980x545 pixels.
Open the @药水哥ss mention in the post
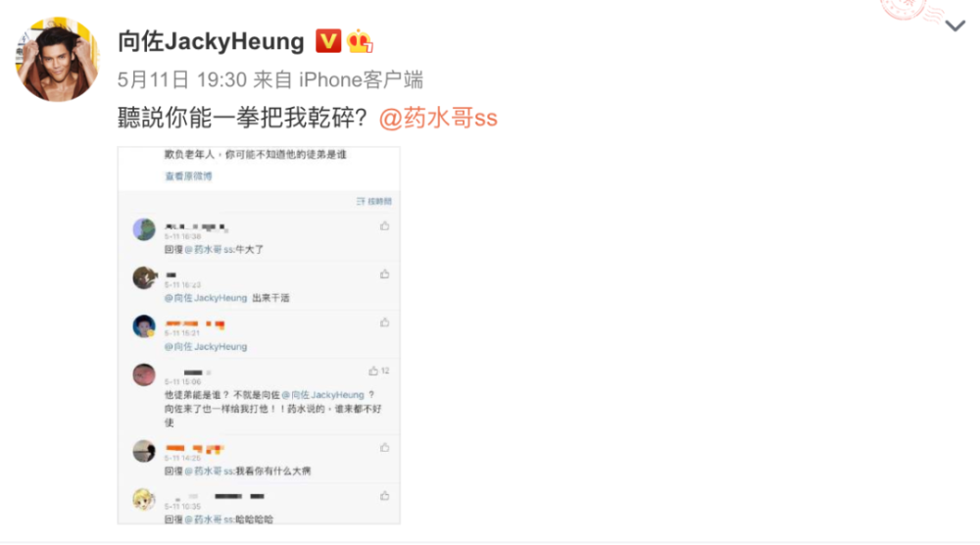tap(438, 118)
